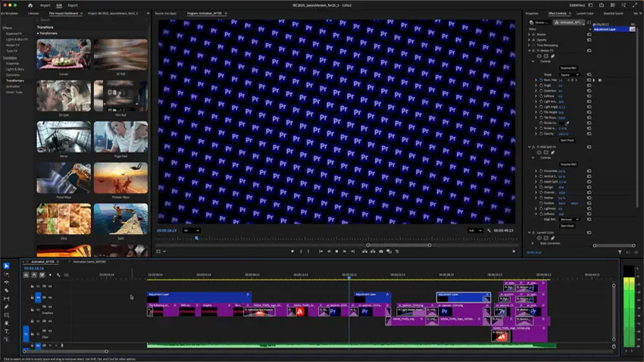Image resolution: width=644 pixels, height=362 pixels.
Task: Click the Home icon in the top bar
Action: [x=30, y=5]
